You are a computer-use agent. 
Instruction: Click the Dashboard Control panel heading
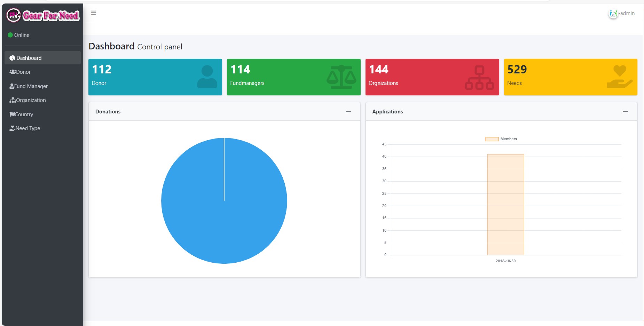point(135,46)
